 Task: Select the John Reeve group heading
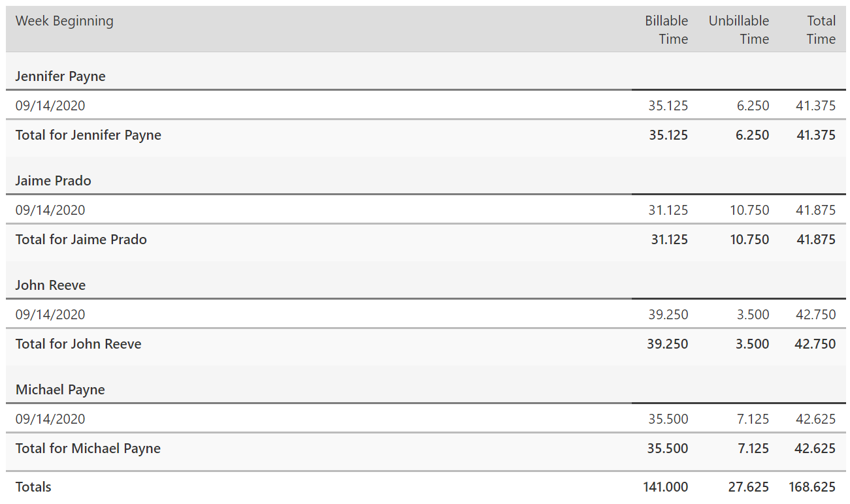(50, 285)
